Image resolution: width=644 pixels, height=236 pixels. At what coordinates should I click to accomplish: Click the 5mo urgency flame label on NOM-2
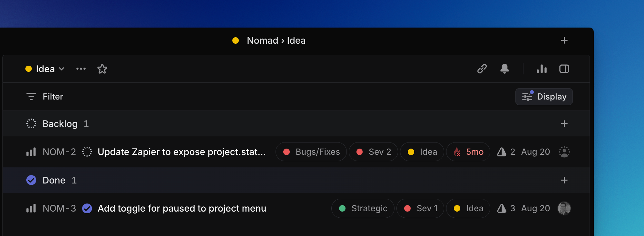pos(468,152)
